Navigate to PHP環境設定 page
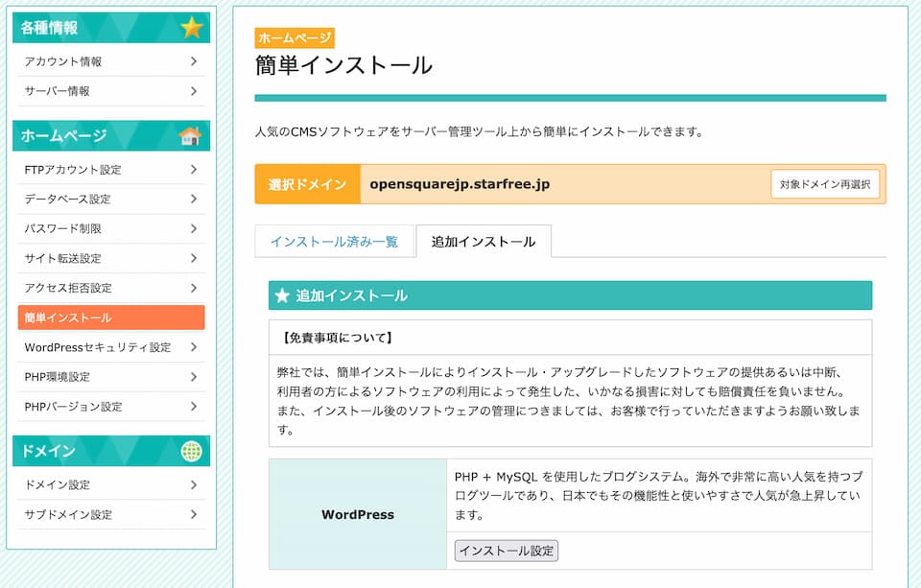This screenshot has width=921, height=588. point(110,377)
